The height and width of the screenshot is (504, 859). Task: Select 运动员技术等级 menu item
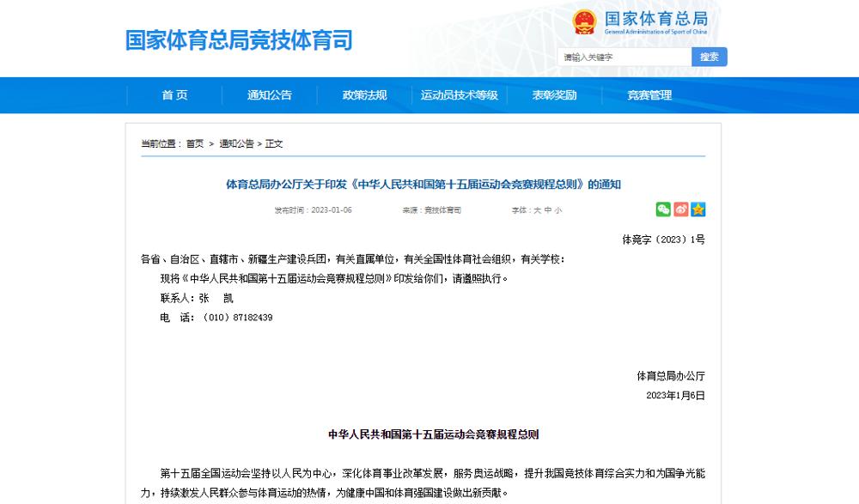(460, 95)
